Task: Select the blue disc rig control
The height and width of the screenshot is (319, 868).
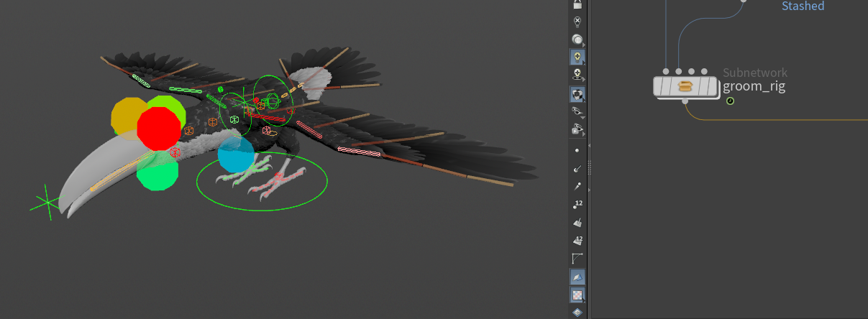Action: 236,154
